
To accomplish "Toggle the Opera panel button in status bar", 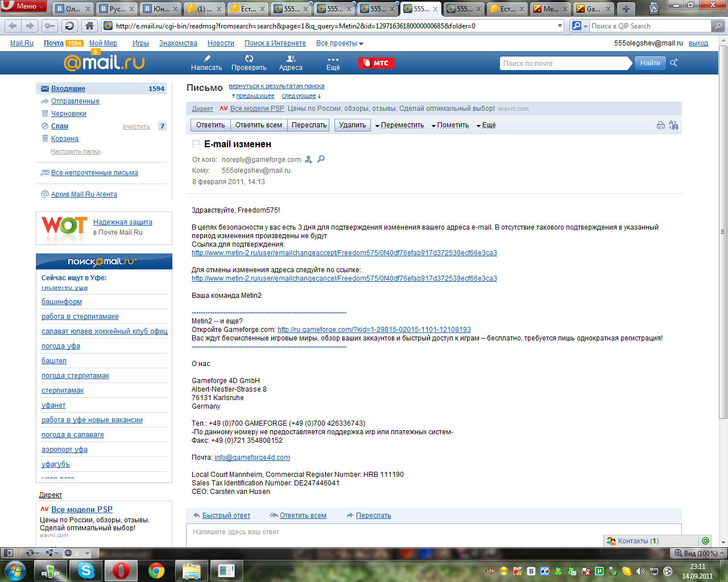I will click(8, 552).
